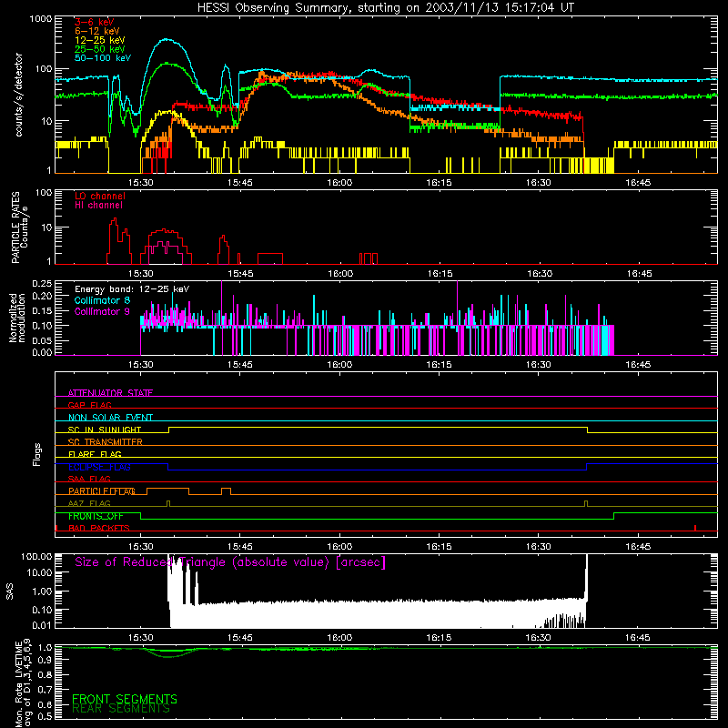Click the 0.05 modulation axis value
The image size is (728, 728).
pos(42,340)
